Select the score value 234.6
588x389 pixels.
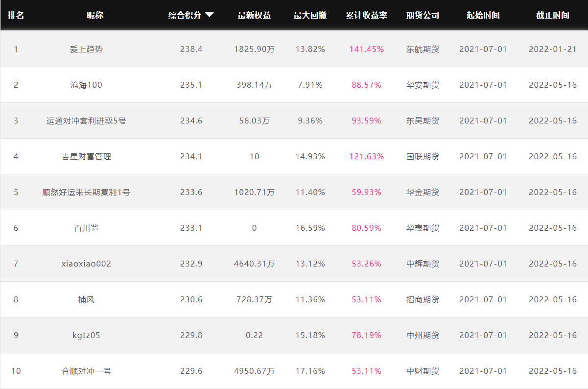click(191, 121)
